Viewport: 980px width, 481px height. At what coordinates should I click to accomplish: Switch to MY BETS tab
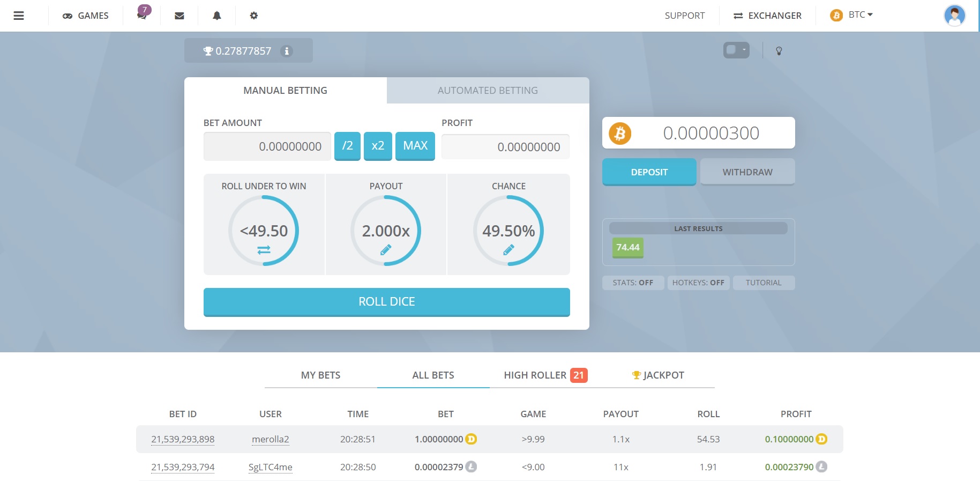321,375
